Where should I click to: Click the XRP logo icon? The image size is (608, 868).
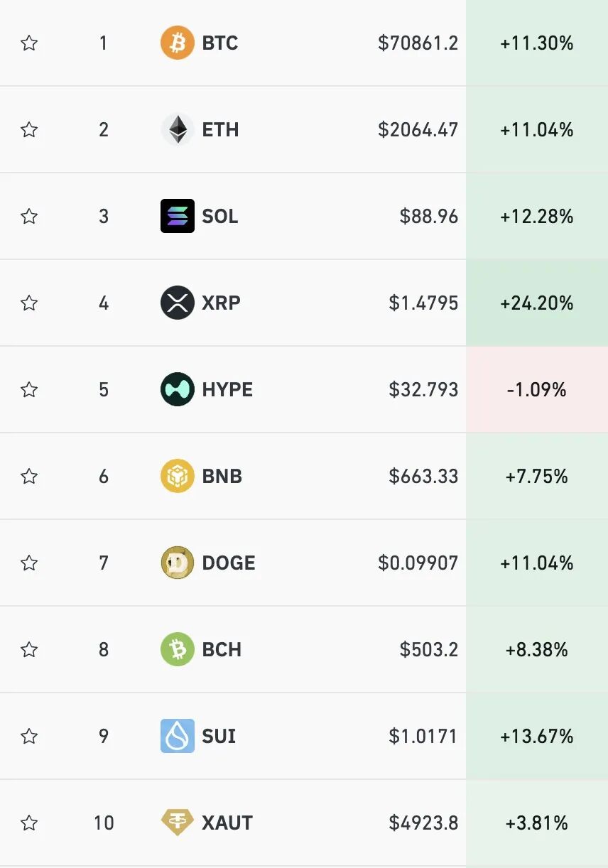[x=177, y=303]
